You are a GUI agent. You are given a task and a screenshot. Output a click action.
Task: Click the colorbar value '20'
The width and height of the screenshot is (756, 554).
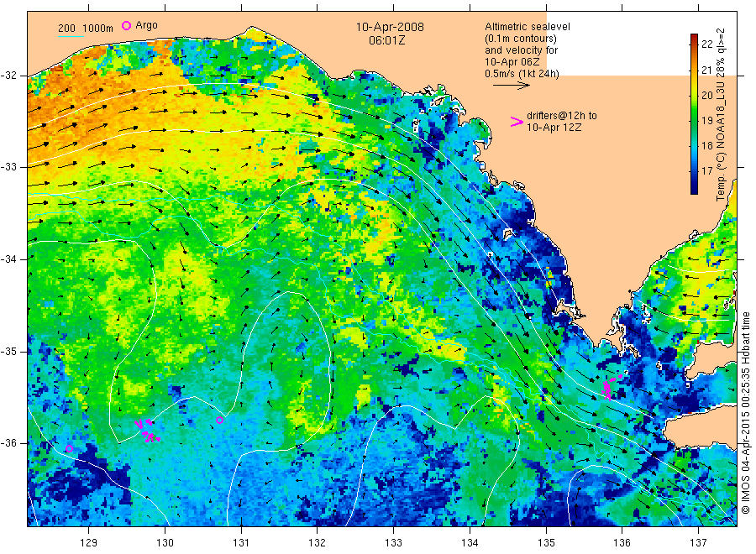(706, 96)
